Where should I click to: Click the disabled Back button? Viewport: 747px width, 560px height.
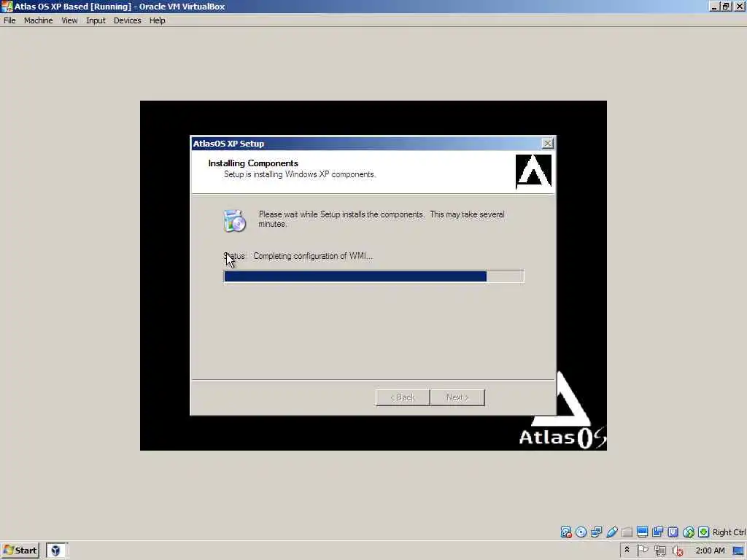tap(403, 397)
